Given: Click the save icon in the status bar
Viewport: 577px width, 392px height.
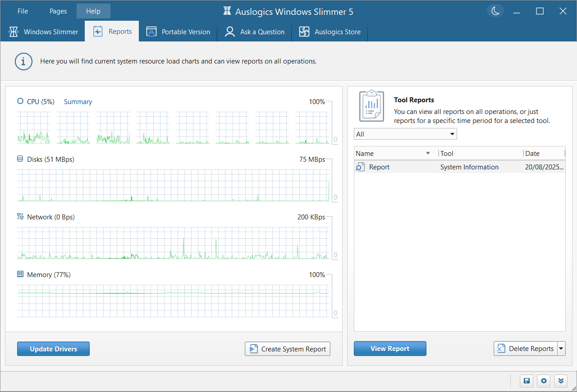Looking at the screenshot, I should coord(526,381).
